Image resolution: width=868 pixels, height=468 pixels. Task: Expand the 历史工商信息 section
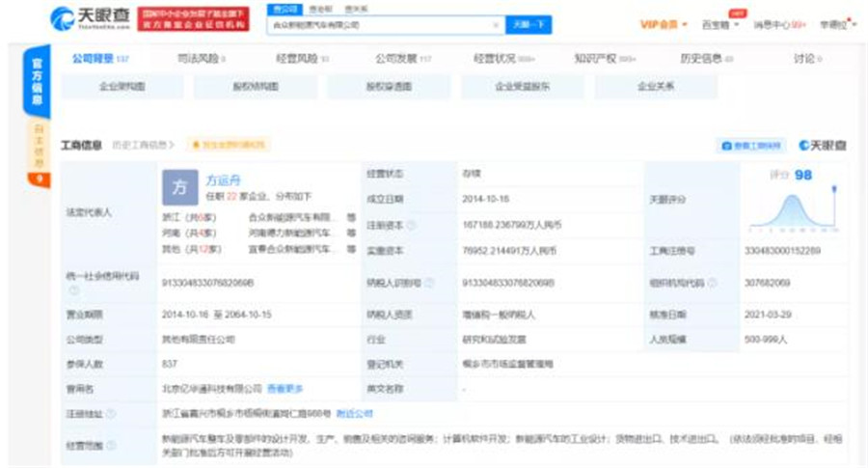143,146
